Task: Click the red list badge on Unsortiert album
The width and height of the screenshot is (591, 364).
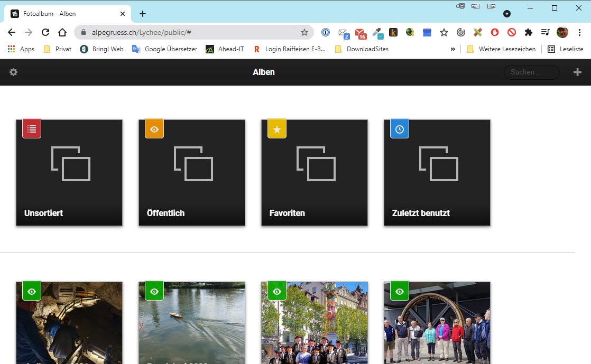Action: (x=31, y=128)
